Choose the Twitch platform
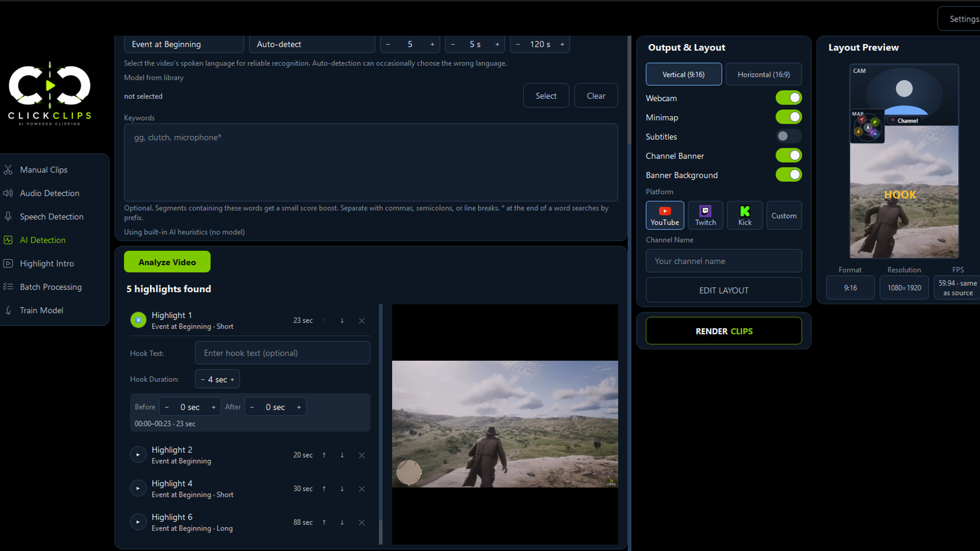The height and width of the screenshot is (551, 980). pos(706,215)
